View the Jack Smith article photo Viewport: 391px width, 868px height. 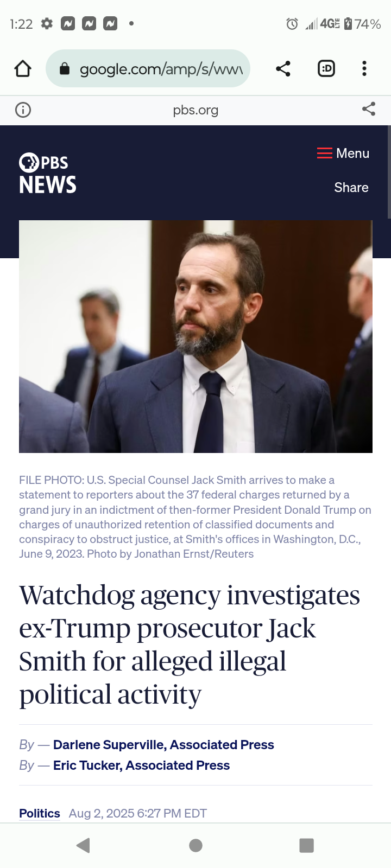195,336
